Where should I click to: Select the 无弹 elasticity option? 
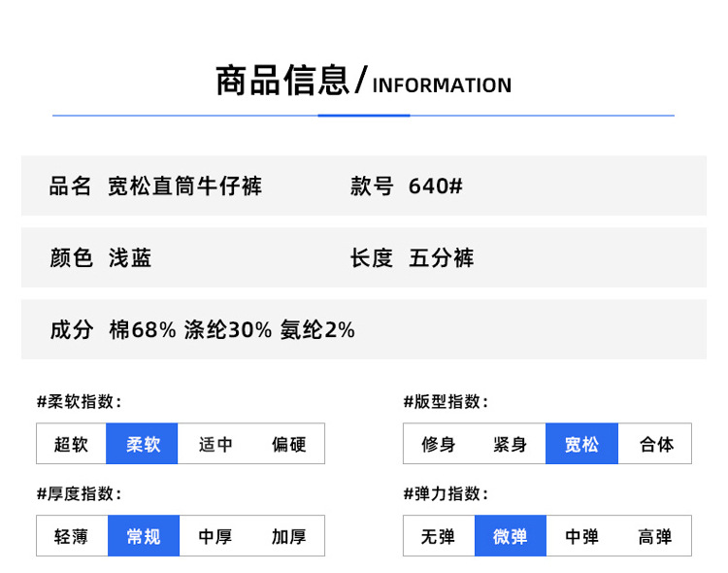coord(439,536)
